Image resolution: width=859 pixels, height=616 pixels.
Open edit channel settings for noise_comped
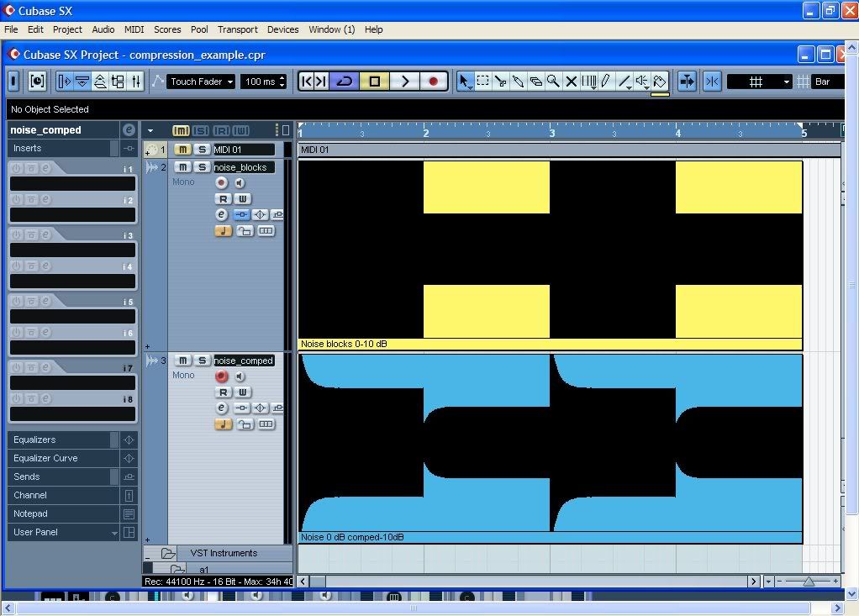point(221,408)
